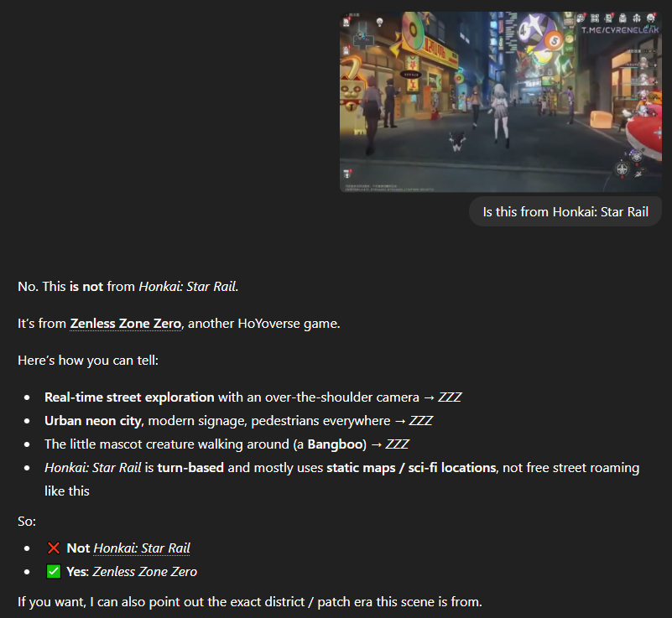Open the attached game screenshot thumbnail
This screenshot has width=672, height=618.
[501, 102]
